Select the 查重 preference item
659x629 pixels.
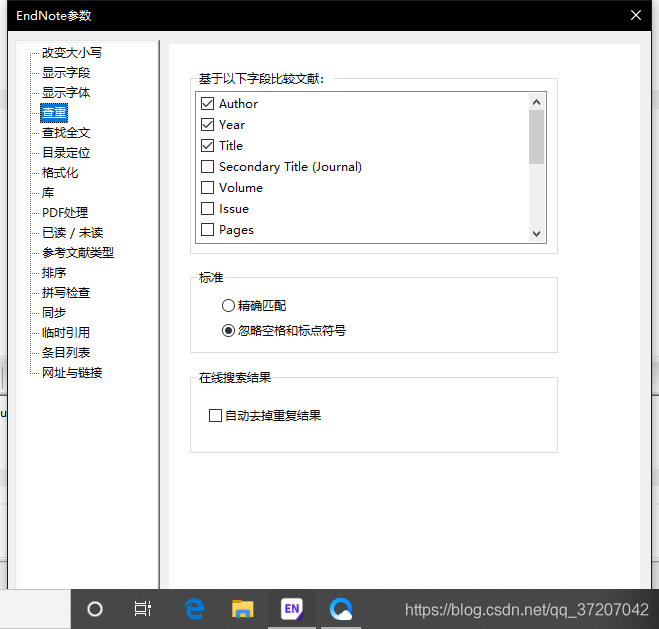pos(54,113)
